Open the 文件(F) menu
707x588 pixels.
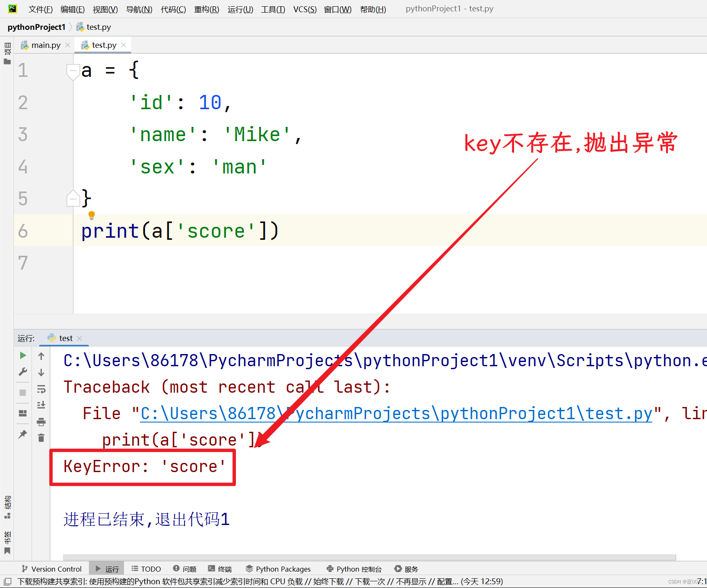tap(40, 9)
